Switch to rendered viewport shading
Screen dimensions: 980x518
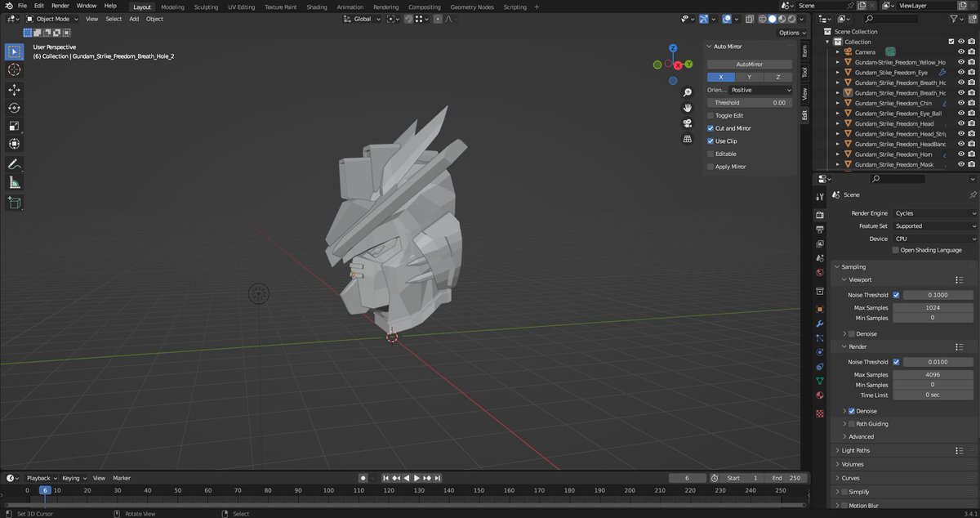791,19
